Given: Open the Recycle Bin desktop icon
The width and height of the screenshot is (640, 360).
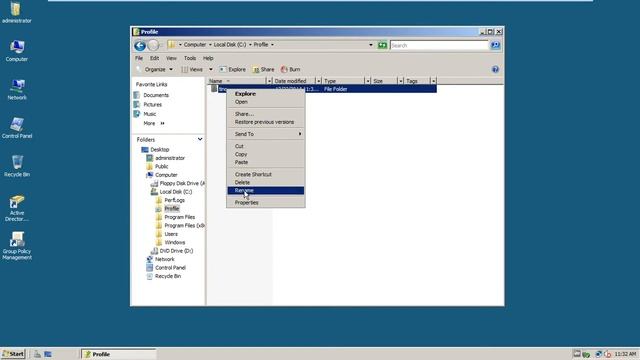Looking at the screenshot, I should [17, 166].
